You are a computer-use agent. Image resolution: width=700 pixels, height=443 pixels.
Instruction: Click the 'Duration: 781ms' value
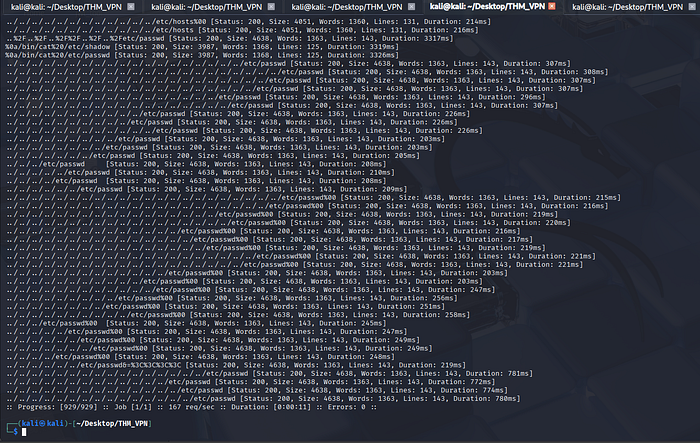[x=497, y=373]
